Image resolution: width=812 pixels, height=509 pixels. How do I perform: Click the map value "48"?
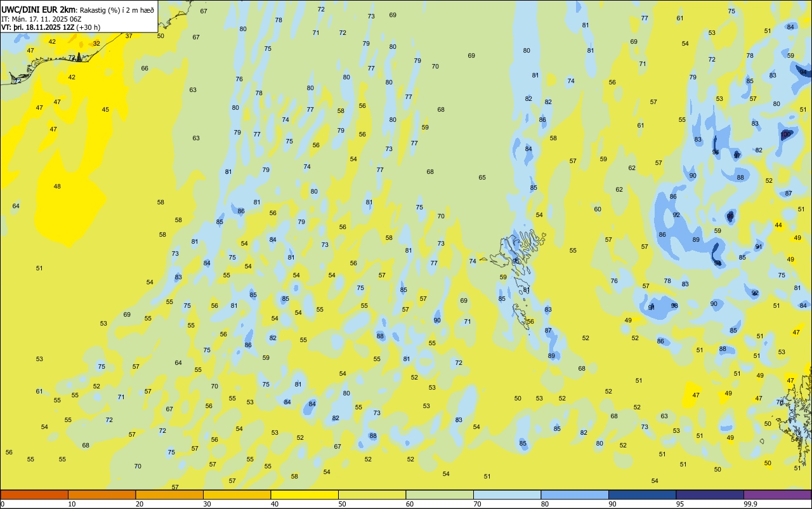[57, 187]
